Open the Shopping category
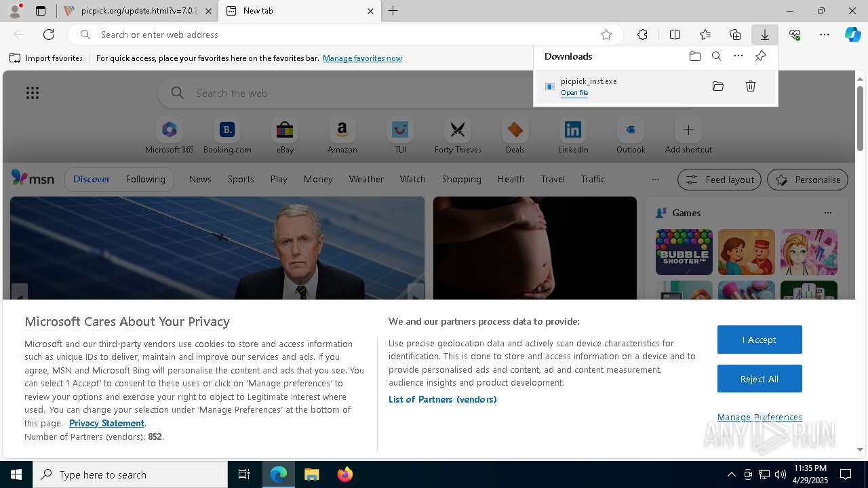This screenshot has height=488, width=868. click(462, 179)
